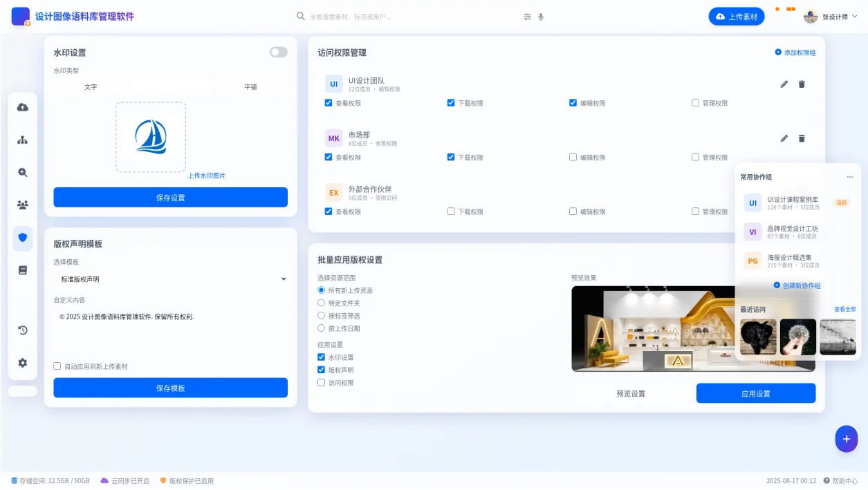The image size is (868, 490).
Task: Check 管理权限 for UI设计团队
Action: (695, 103)
